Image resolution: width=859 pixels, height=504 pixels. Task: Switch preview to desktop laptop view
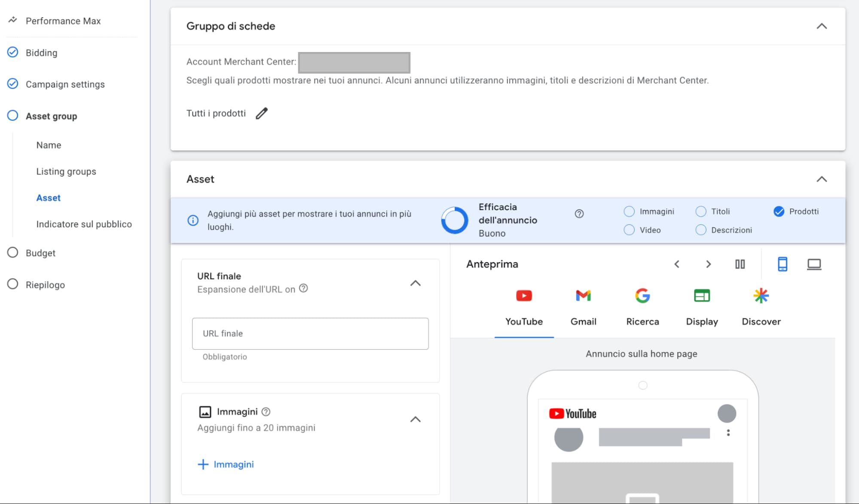pyautogui.click(x=814, y=264)
